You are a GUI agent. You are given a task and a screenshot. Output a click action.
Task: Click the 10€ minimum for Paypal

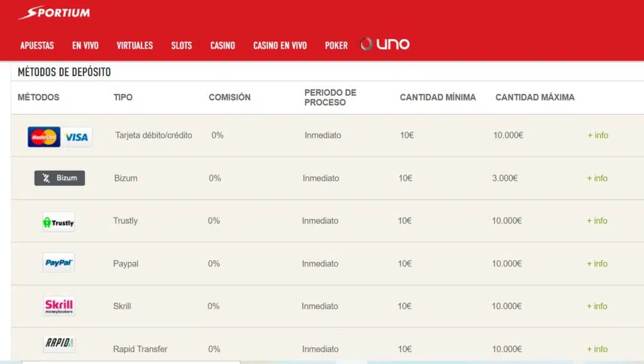[404, 264]
